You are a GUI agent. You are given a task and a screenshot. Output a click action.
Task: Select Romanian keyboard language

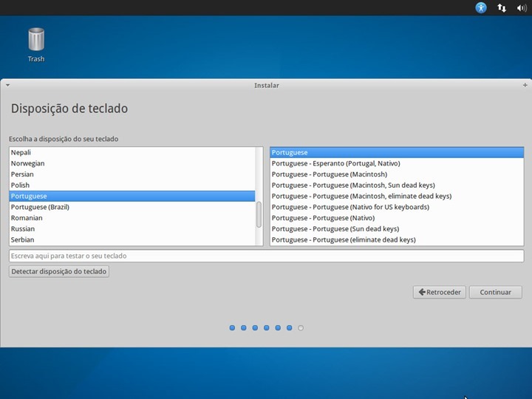click(132, 218)
